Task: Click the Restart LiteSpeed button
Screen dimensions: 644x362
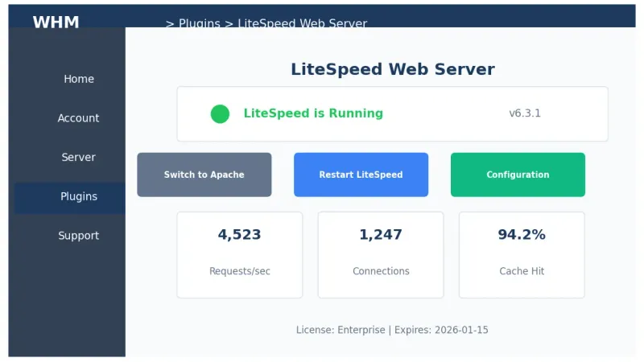Action: tap(361, 175)
